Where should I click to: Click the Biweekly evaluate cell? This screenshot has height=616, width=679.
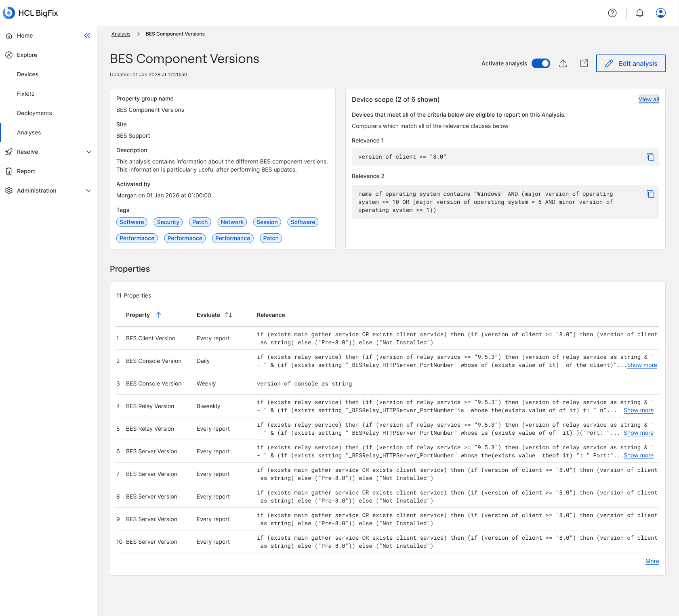pyautogui.click(x=208, y=406)
